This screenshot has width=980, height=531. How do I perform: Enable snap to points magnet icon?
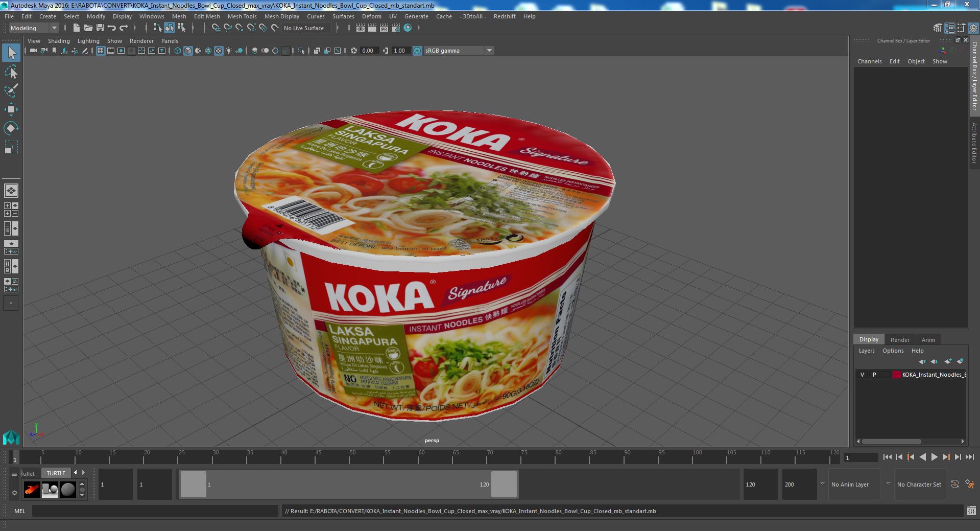(239, 28)
